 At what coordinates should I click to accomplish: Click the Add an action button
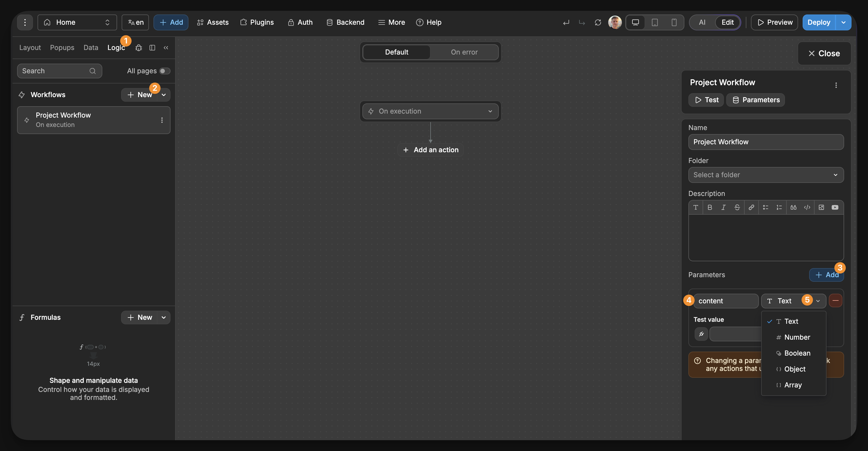pyautogui.click(x=430, y=150)
